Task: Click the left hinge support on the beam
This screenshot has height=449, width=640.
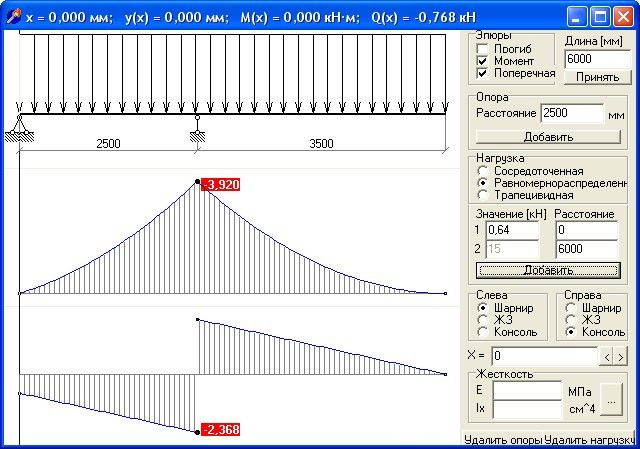Action: coord(19,127)
